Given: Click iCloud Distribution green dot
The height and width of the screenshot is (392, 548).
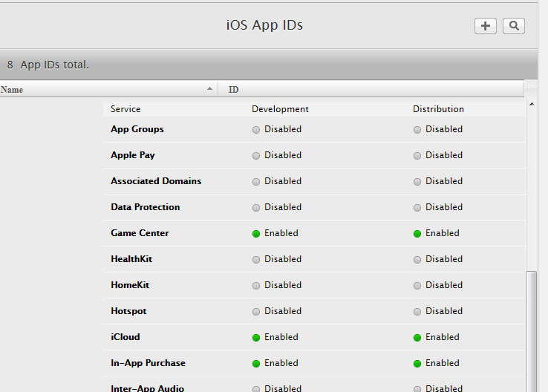Looking at the screenshot, I should click(x=417, y=338).
